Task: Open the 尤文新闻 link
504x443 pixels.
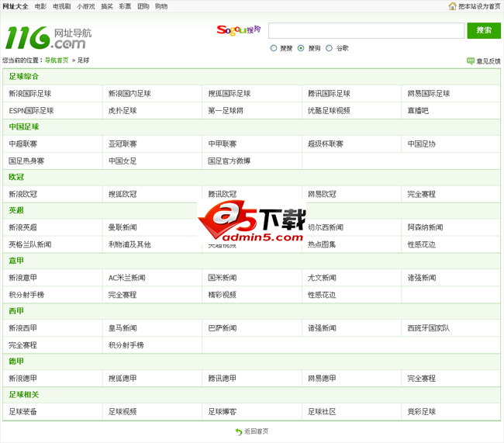Action: click(x=322, y=278)
